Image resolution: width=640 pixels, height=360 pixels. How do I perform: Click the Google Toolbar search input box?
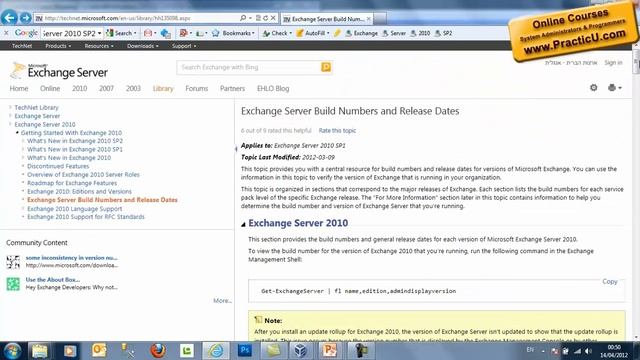[x=69, y=33]
